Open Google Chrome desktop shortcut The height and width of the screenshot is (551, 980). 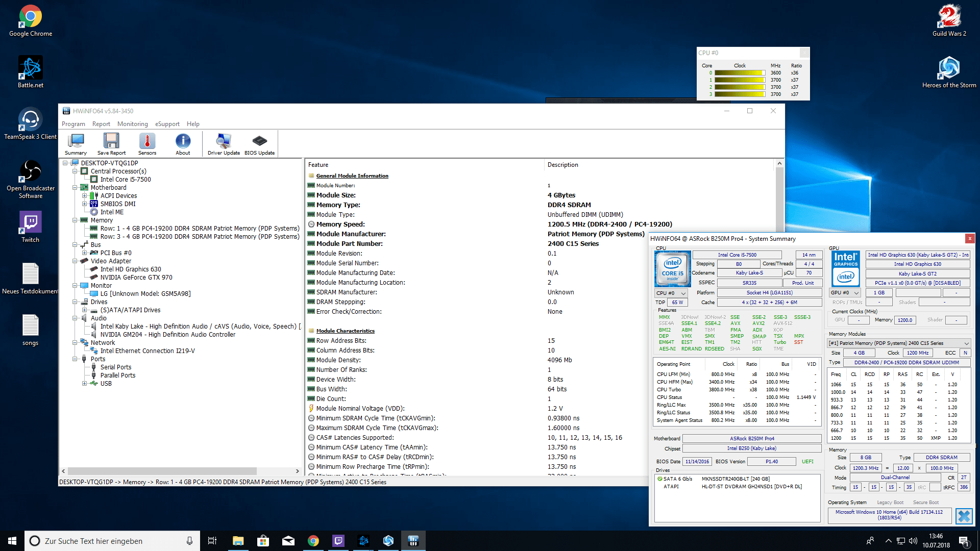[31, 21]
